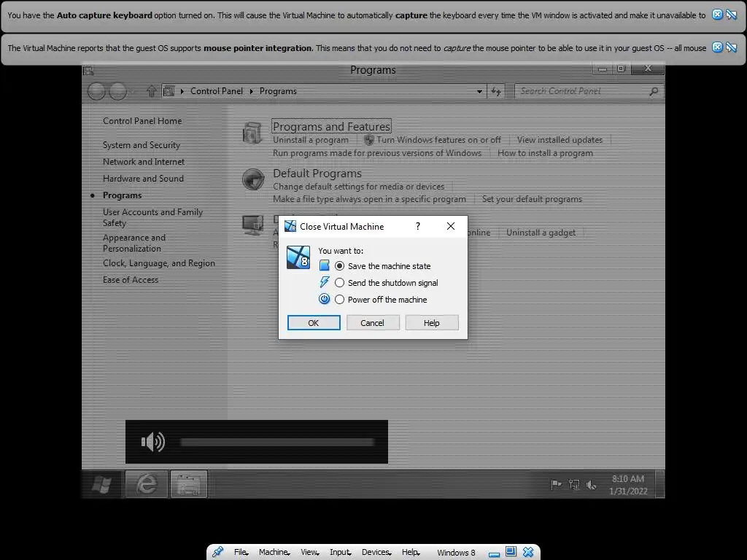This screenshot has width=747, height=560.
Task: Close the Close Virtual Machine dialog with X
Action: (x=451, y=226)
